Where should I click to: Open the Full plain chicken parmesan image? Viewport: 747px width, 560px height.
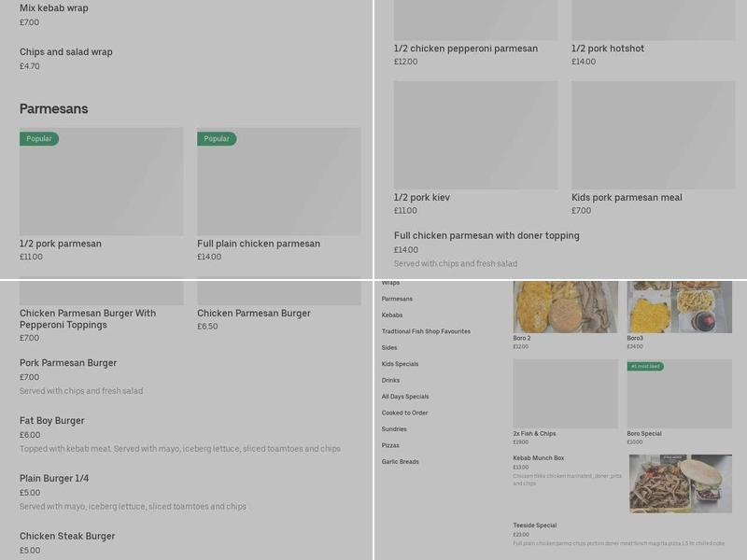pyautogui.click(x=278, y=182)
